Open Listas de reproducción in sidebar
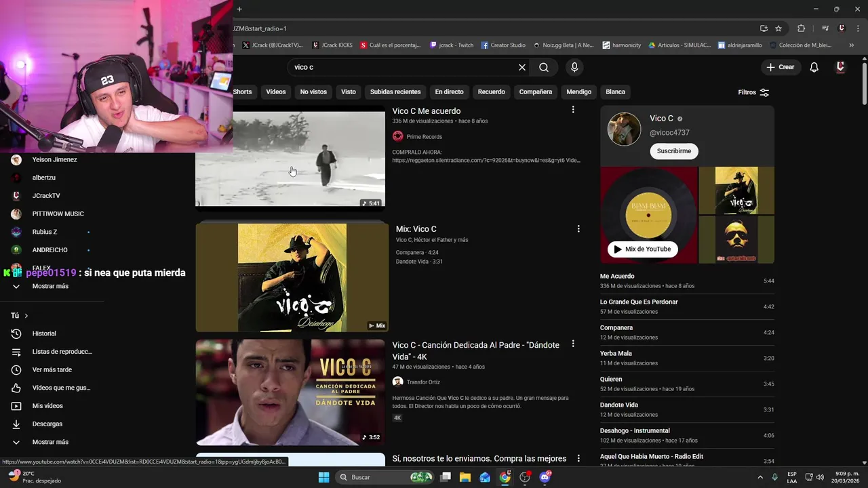This screenshot has height=488, width=868. pyautogui.click(x=52, y=352)
